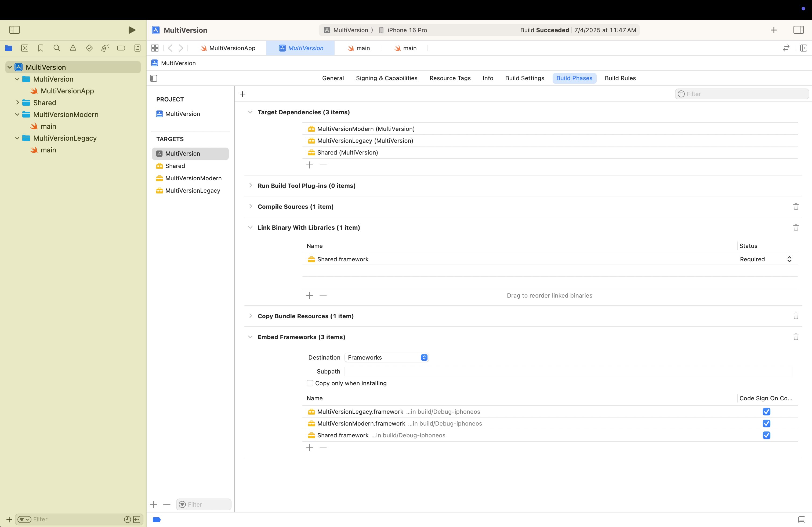The height and width of the screenshot is (527, 812).
Task: Add an embedded framework with plus
Action: coord(309,448)
